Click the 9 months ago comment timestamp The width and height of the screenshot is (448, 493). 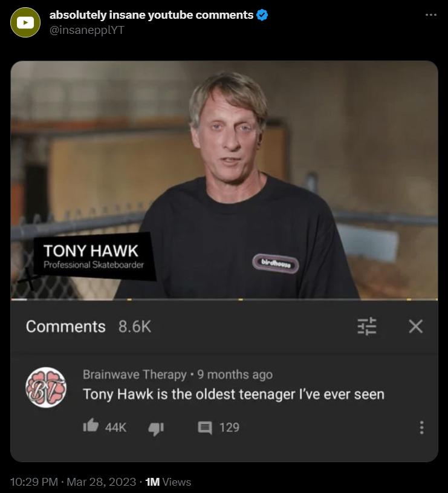[235, 374]
